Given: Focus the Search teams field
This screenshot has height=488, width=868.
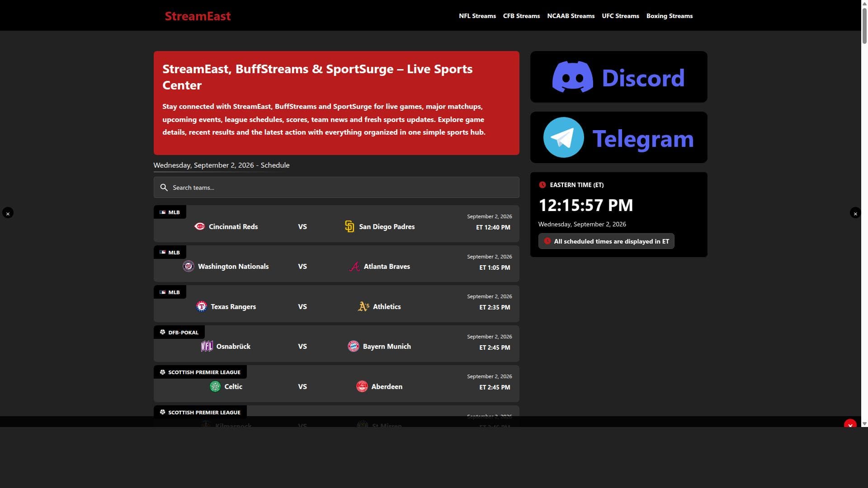Looking at the screenshot, I should [x=336, y=187].
